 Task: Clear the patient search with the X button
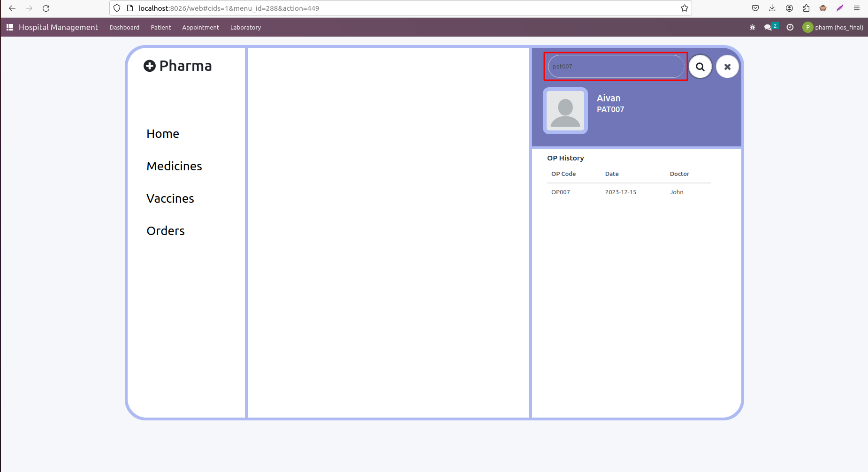click(x=727, y=67)
